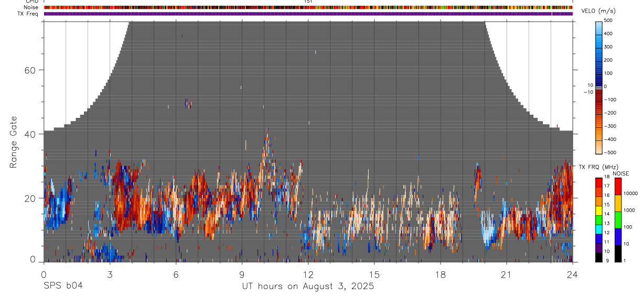Click the x-axis tick label '21'

pyautogui.click(x=506, y=274)
